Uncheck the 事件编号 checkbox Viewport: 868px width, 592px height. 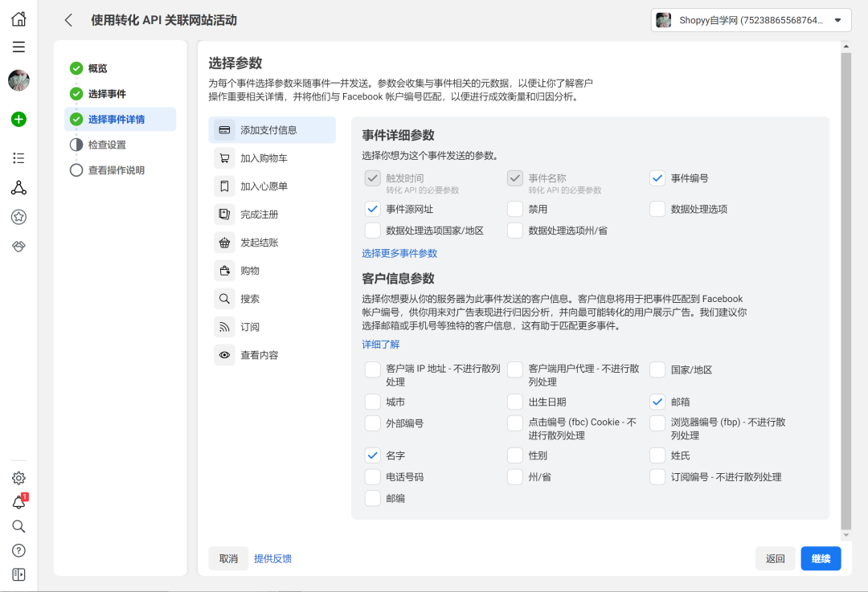point(657,178)
